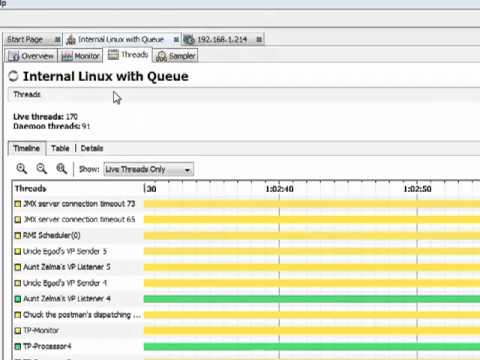Click yellow timeline bar of RMI Scheduler(0)
Viewport: 480px width, 360px height.
click(312, 235)
